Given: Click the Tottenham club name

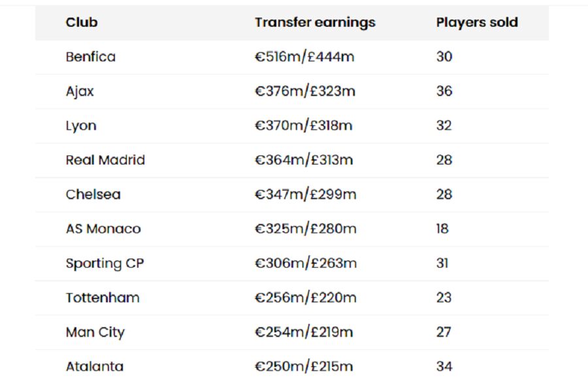Looking at the screenshot, I should (103, 298).
